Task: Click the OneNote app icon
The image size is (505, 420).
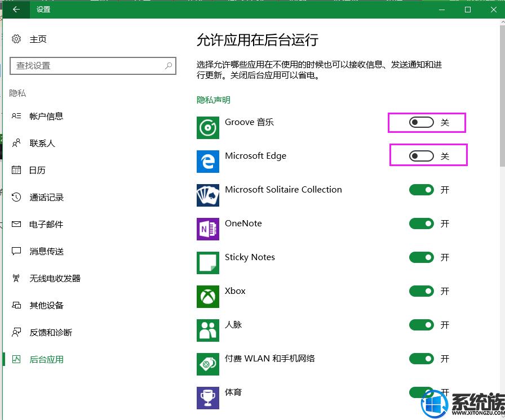Action: pyautogui.click(x=208, y=229)
